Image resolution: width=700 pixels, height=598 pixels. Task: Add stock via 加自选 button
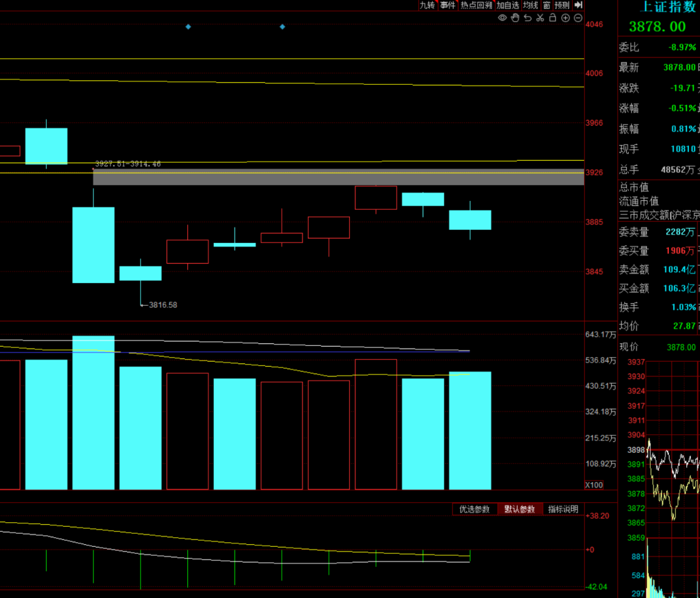click(508, 5)
